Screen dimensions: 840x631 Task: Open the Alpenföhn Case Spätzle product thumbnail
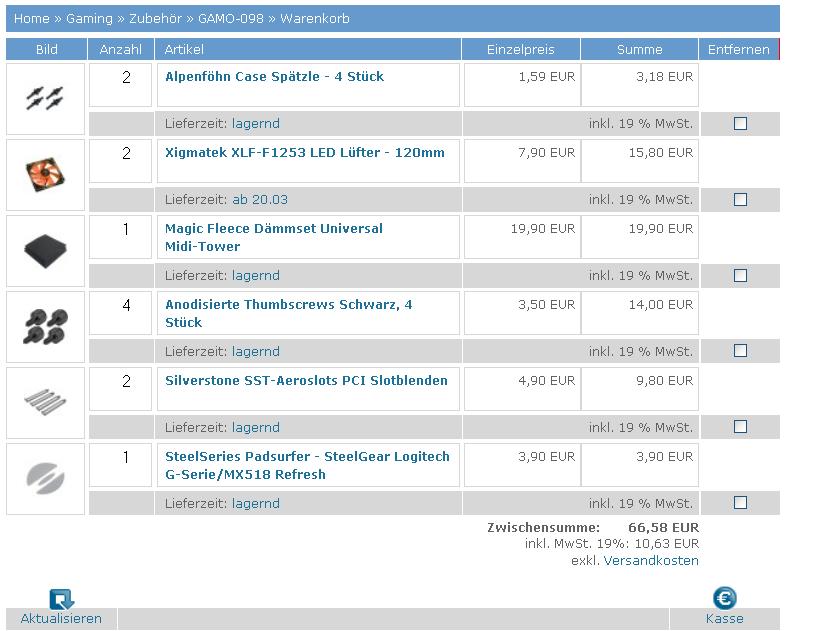46,99
